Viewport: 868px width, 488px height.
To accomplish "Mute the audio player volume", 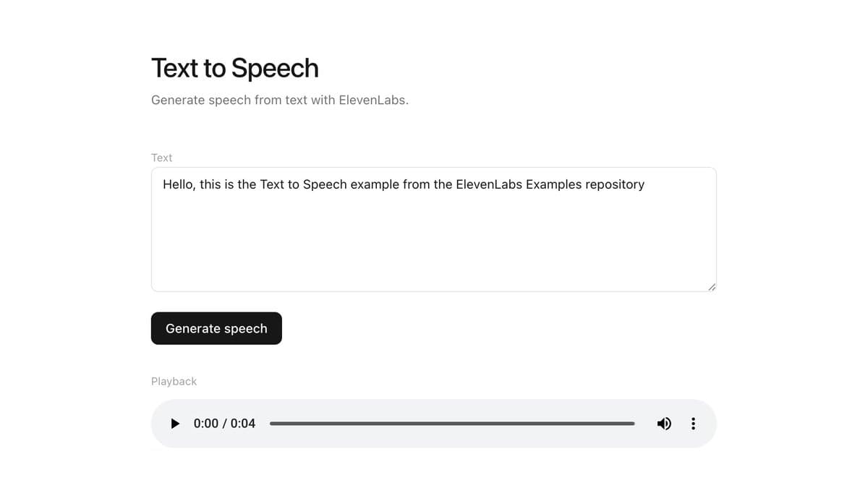I will tap(664, 424).
